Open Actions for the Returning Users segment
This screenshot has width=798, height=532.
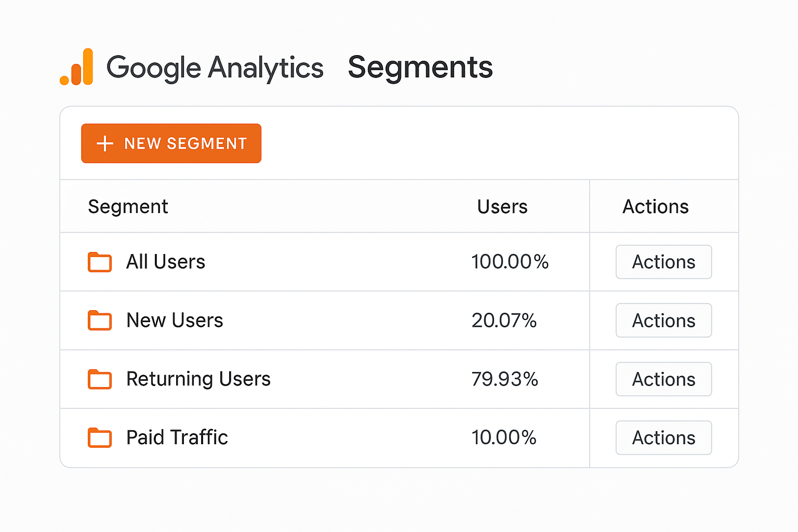663,379
